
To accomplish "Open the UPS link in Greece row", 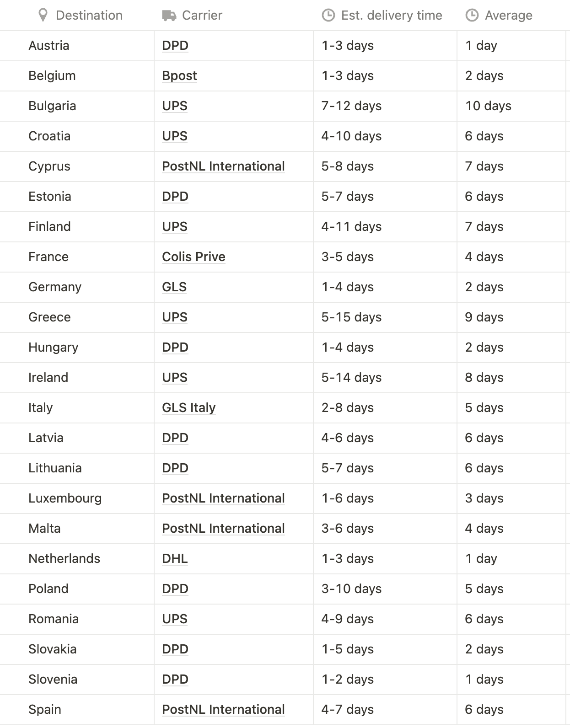I will [x=175, y=317].
